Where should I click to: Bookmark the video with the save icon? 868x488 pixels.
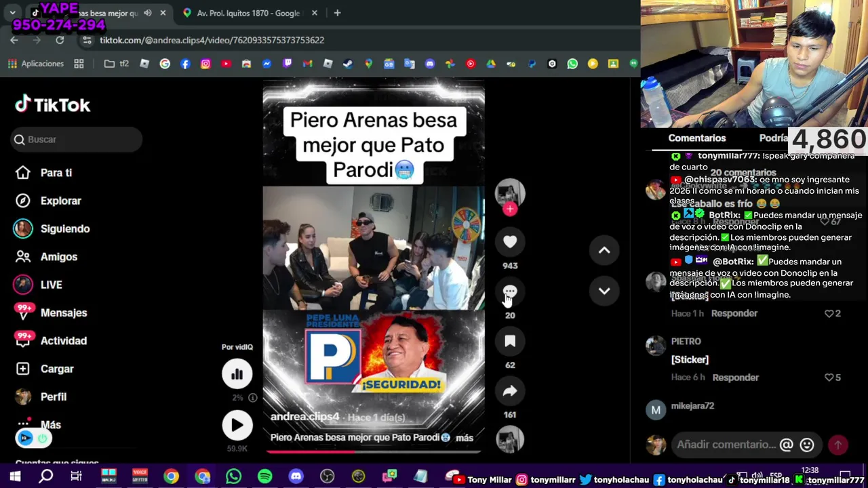point(510,341)
